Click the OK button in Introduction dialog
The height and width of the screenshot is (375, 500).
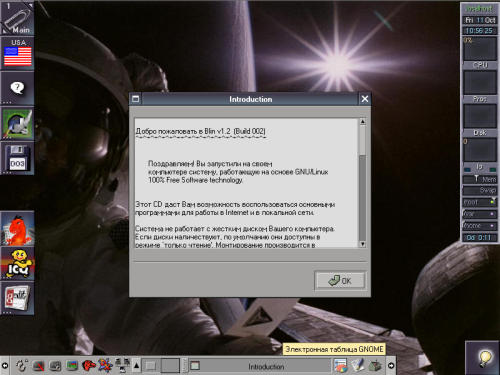point(340,281)
